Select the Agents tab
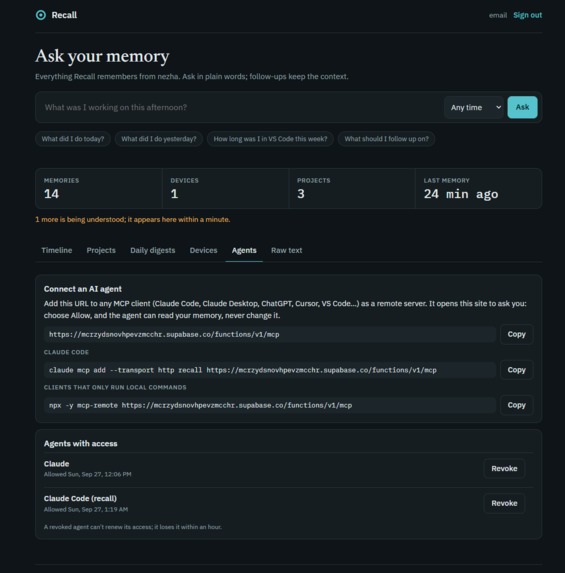Viewport: 565px width, 573px height. point(244,250)
